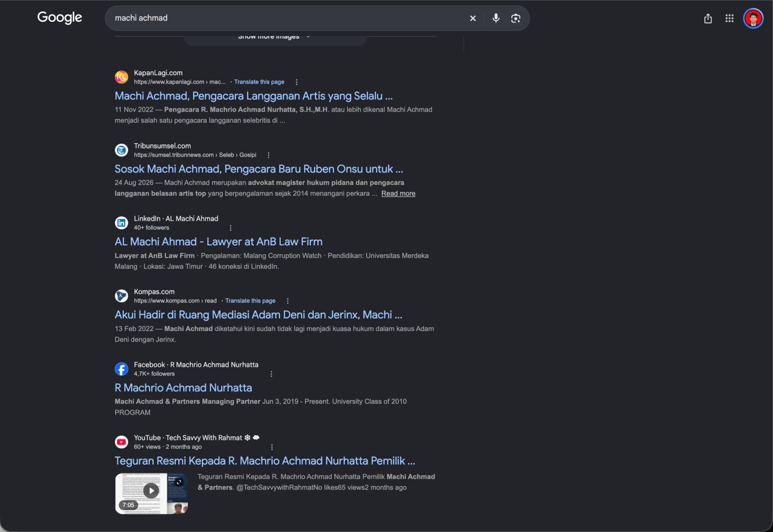This screenshot has height=532, width=773.
Task: Start voice search with the microphone icon
Action: 496,18
